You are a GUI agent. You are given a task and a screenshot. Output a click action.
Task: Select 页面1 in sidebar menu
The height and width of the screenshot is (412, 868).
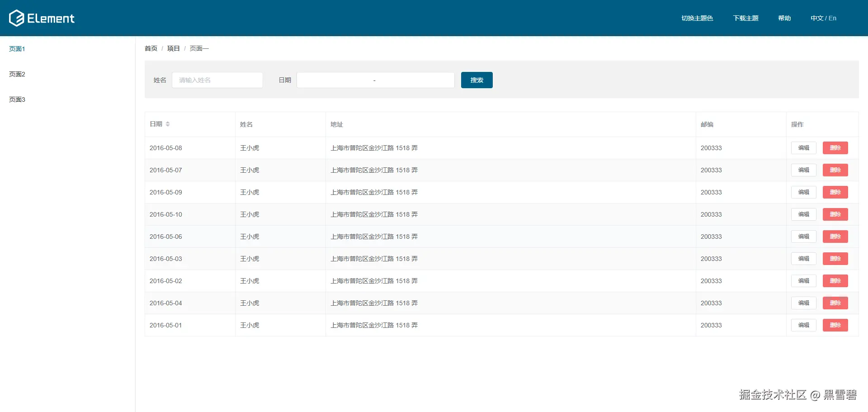coord(17,49)
